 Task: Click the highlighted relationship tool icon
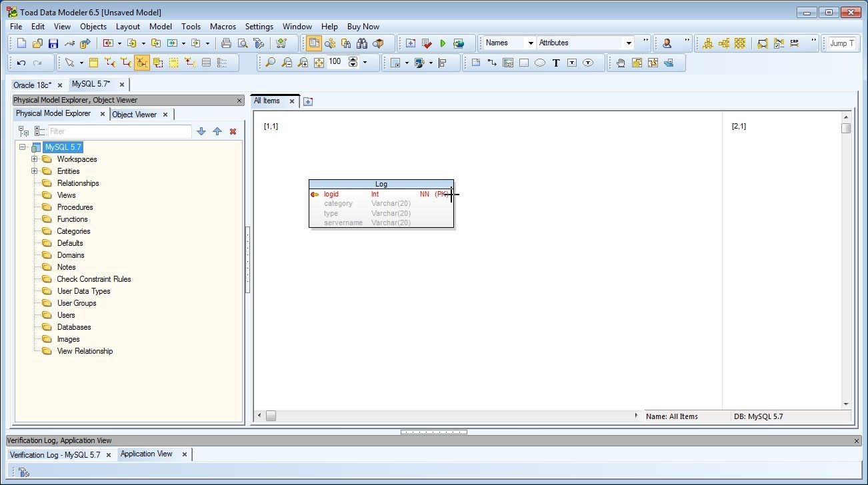[x=141, y=63]
